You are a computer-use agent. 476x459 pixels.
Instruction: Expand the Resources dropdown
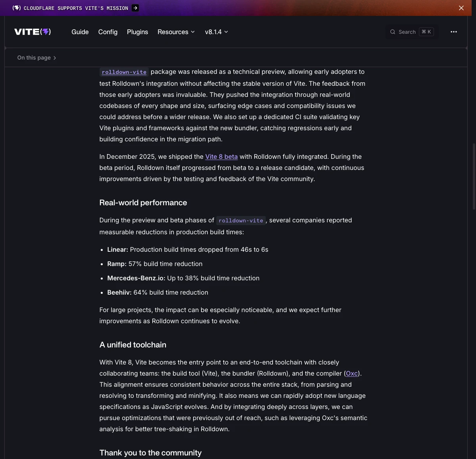pyautogui.click(x=176, y=32)
